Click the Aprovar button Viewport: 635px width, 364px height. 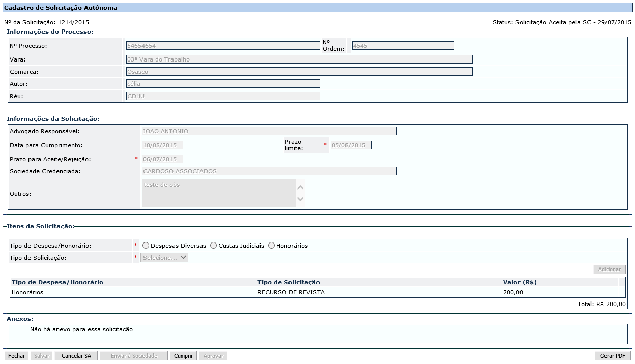(213, 356)
